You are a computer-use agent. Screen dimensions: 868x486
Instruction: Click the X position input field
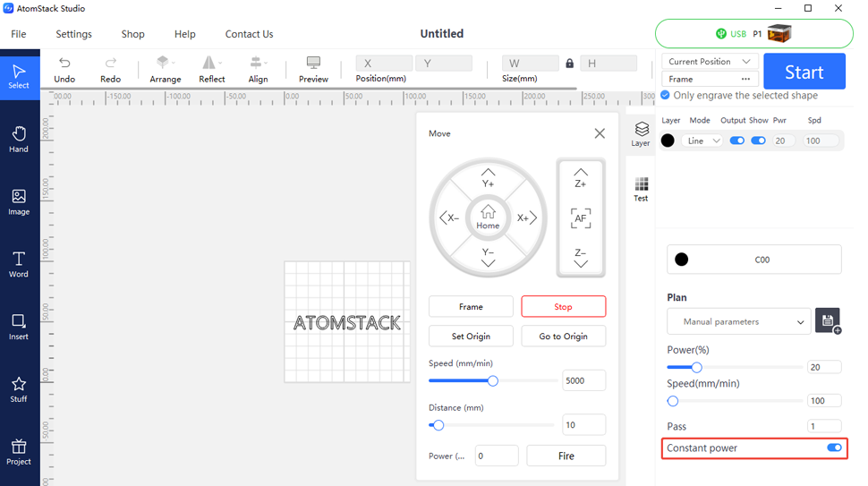point(384,64)
